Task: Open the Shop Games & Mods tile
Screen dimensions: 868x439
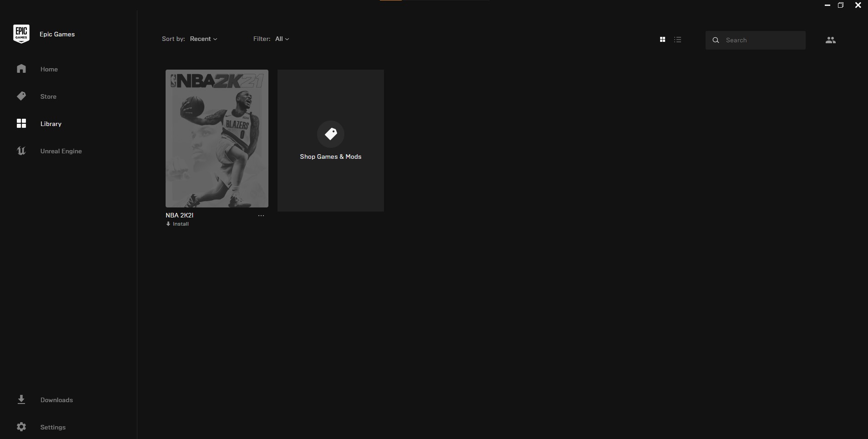Action: click(x=331, y=140)
